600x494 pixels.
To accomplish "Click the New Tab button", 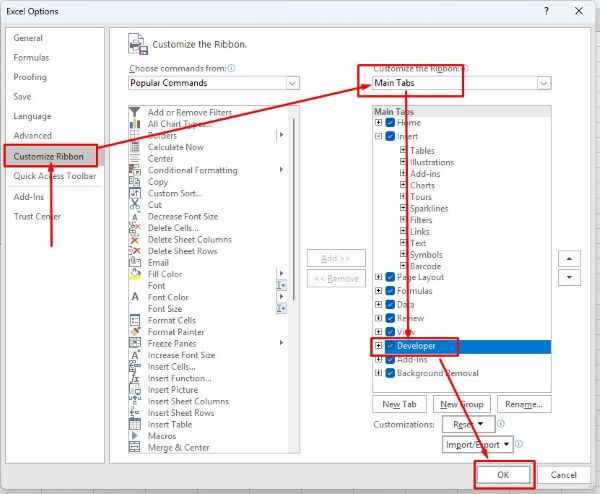I will click(398, 405).
